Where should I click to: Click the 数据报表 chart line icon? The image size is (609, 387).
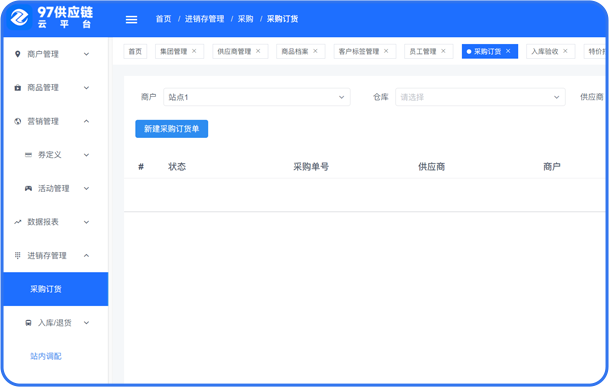(17, 222)
